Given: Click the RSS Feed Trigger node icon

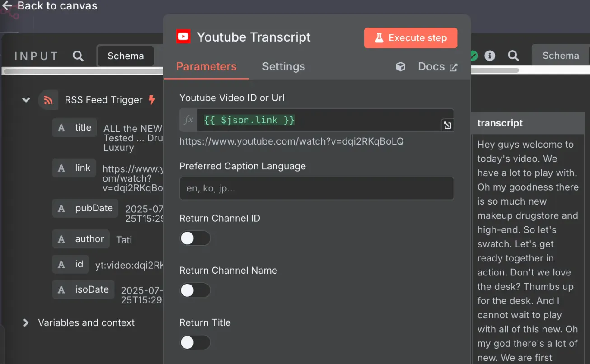Looking at the screenshot, I should click(x=48, y=100).
